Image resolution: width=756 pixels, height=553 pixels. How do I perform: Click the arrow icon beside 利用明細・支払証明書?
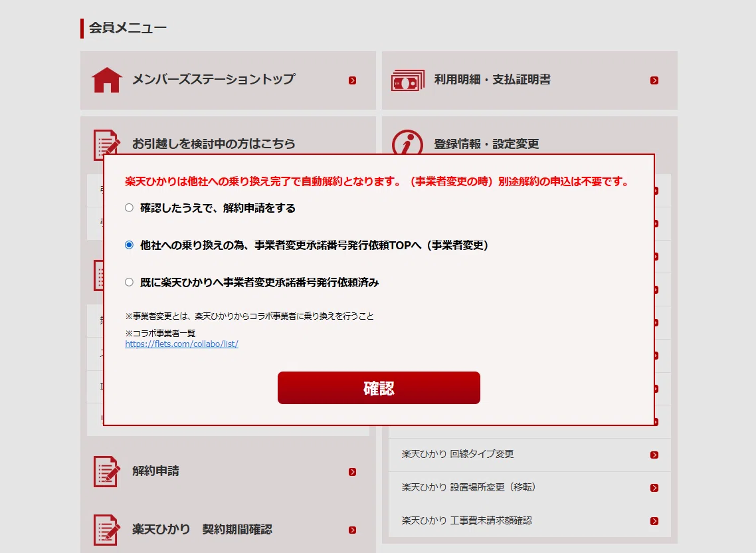coord(654,80)
